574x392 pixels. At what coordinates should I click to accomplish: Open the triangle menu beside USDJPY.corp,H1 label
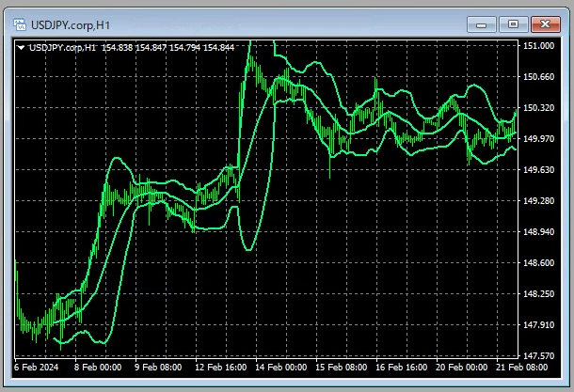point(22,46)
